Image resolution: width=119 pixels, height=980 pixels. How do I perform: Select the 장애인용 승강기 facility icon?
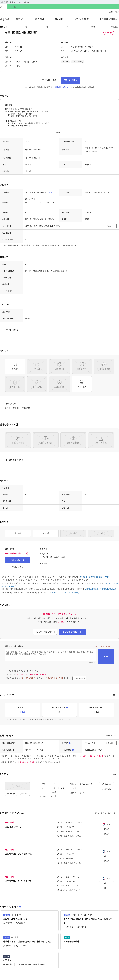pyautogui.click(x=45, y=440)
